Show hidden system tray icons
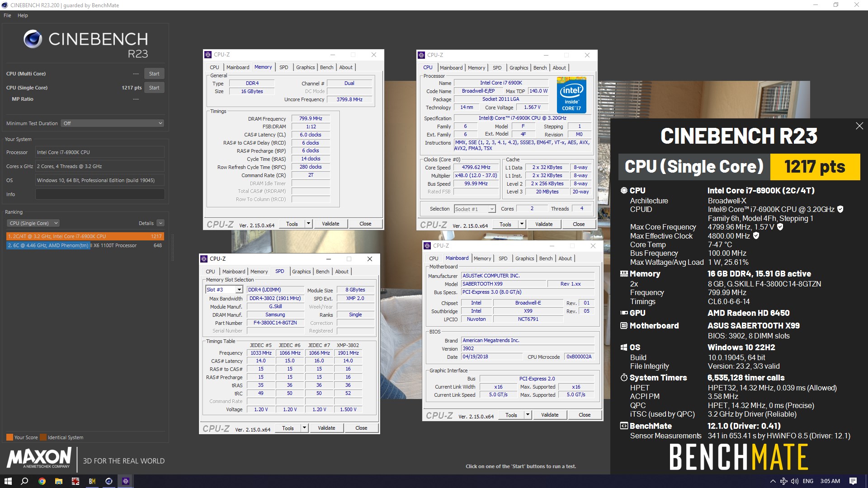This screenshot has width=868, height=488. point(773,481)
